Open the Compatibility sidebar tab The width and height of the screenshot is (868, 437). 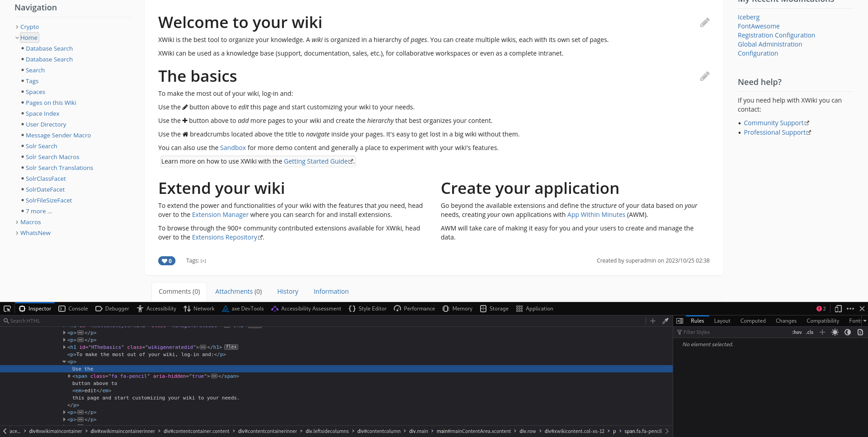[x=823, y=321]
